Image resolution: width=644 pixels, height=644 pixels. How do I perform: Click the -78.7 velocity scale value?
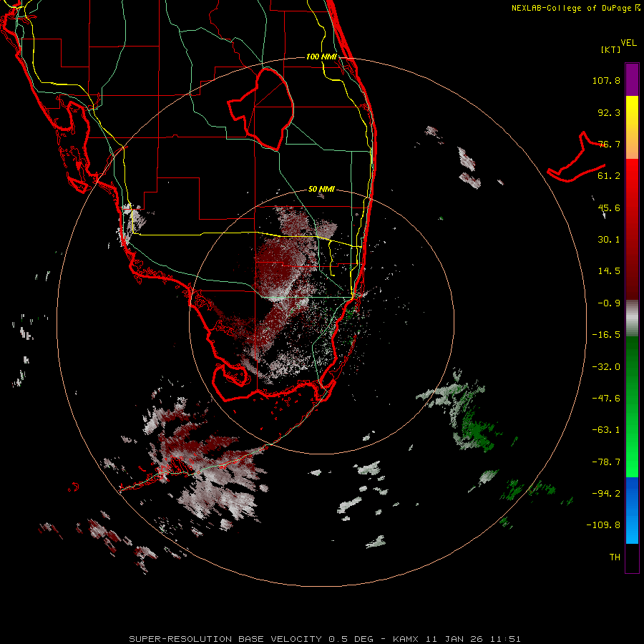click(x=606, y=462)
